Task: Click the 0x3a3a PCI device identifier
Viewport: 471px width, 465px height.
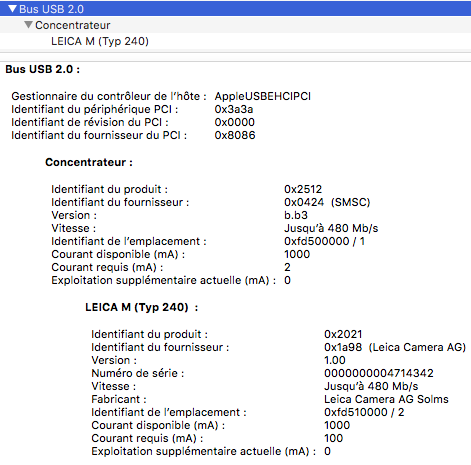Action: 234,109
